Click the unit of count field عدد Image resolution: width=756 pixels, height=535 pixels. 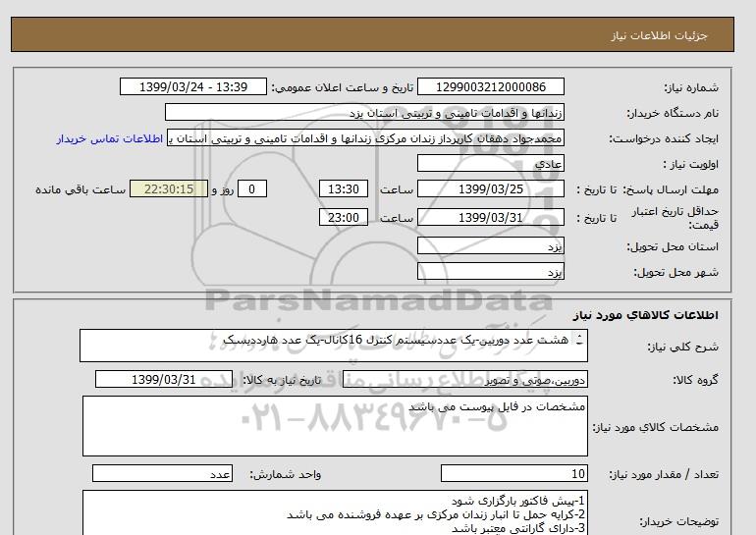pos(162,473)
